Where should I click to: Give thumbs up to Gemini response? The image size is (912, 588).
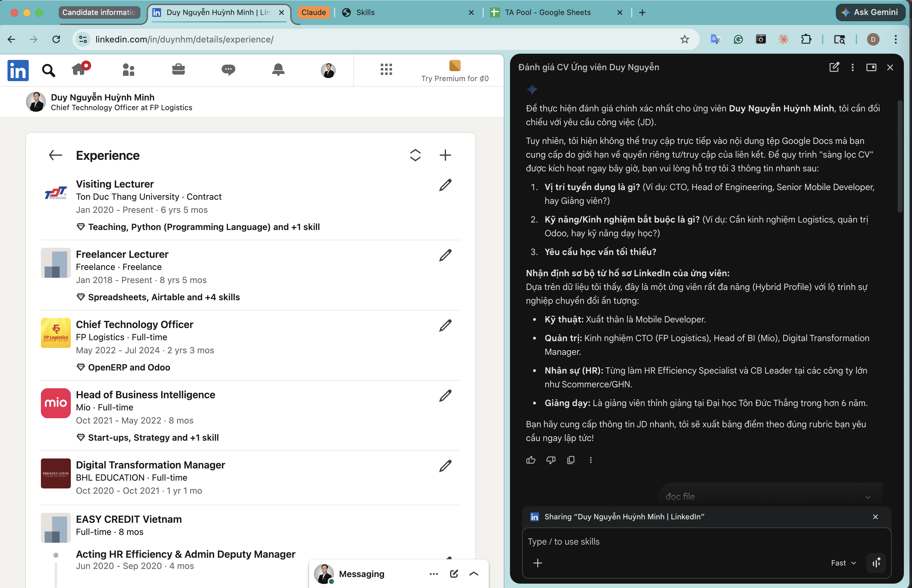[531, 460]
